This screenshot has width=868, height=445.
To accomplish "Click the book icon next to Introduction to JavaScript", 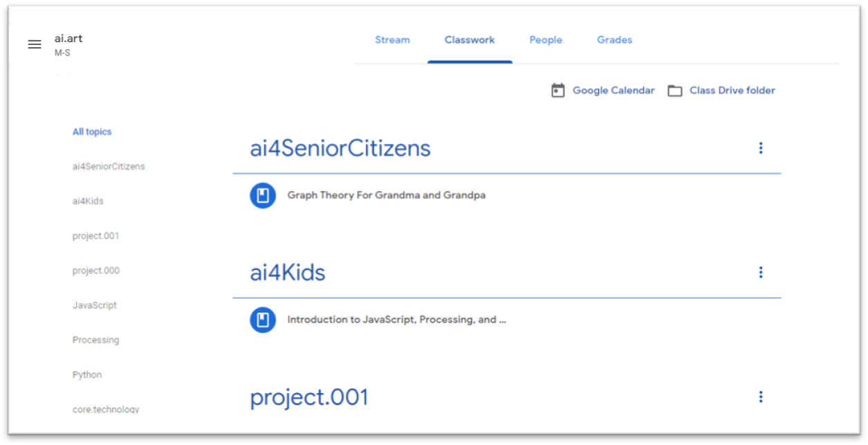I will point(262,319).
